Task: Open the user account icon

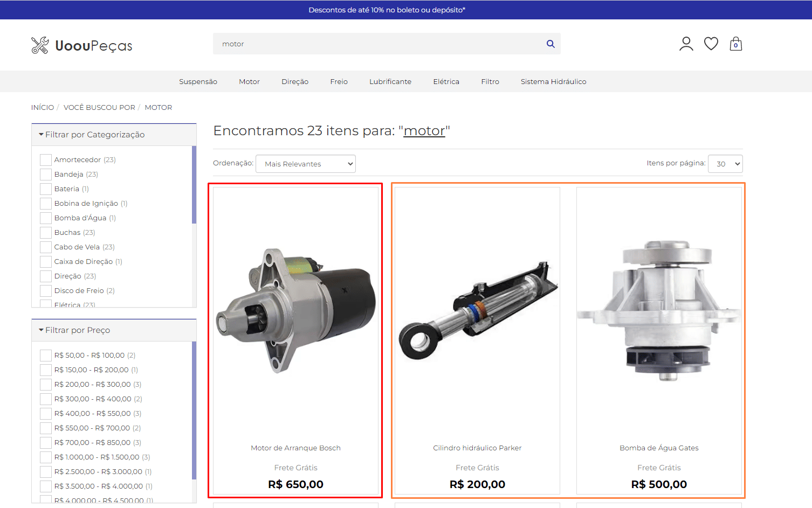Action: click(x=686, y=44)
